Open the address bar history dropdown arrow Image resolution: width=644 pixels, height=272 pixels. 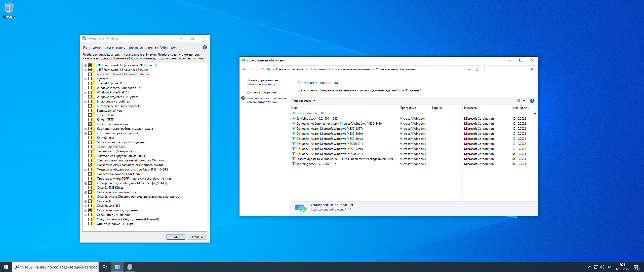469,69
